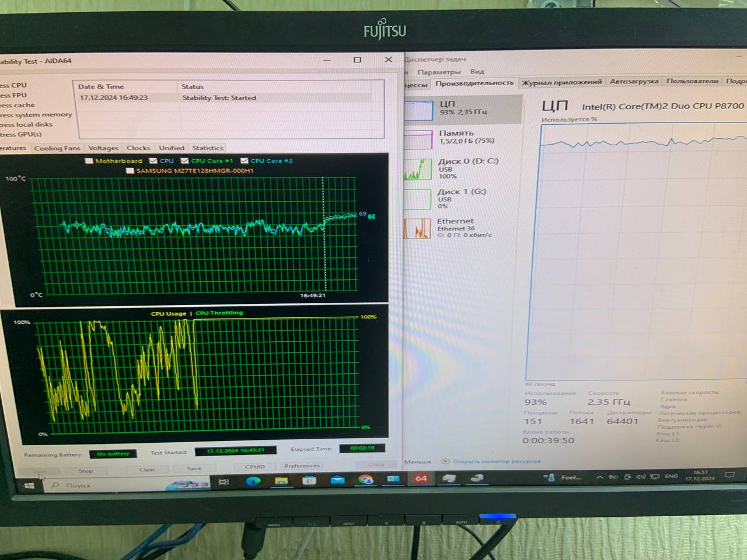The width and height of the screenshot is (747, 560).
Task: Open the volume control in system tray
Action: (x=641, y=476)
